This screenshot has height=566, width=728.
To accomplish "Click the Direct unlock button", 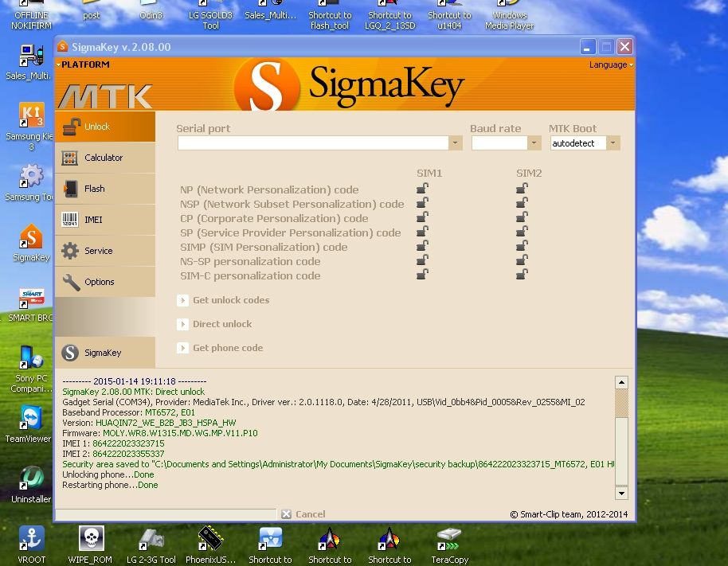I will click(221, 324).
